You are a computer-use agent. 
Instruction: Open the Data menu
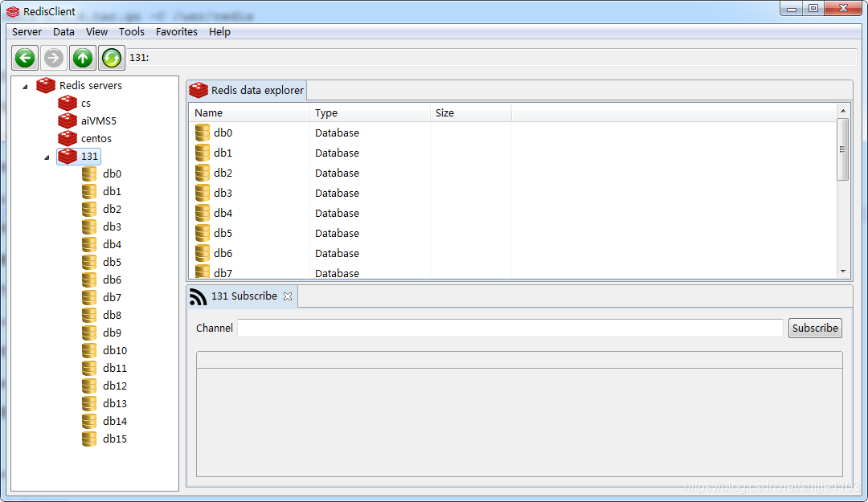click(x=63, y=31)
